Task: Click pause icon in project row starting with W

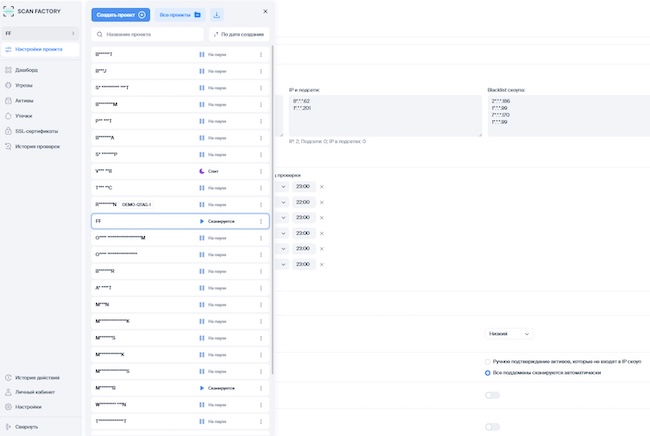Action: point(202,405)
